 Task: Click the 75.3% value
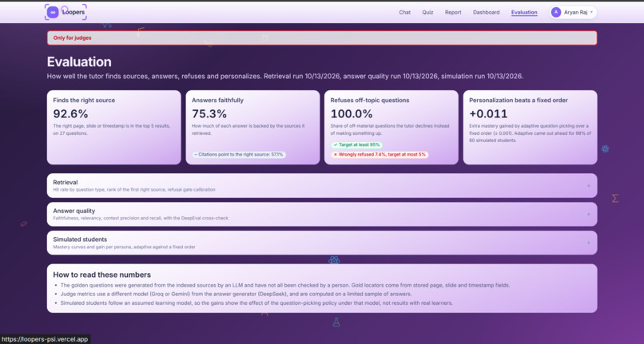coord(209,113)
